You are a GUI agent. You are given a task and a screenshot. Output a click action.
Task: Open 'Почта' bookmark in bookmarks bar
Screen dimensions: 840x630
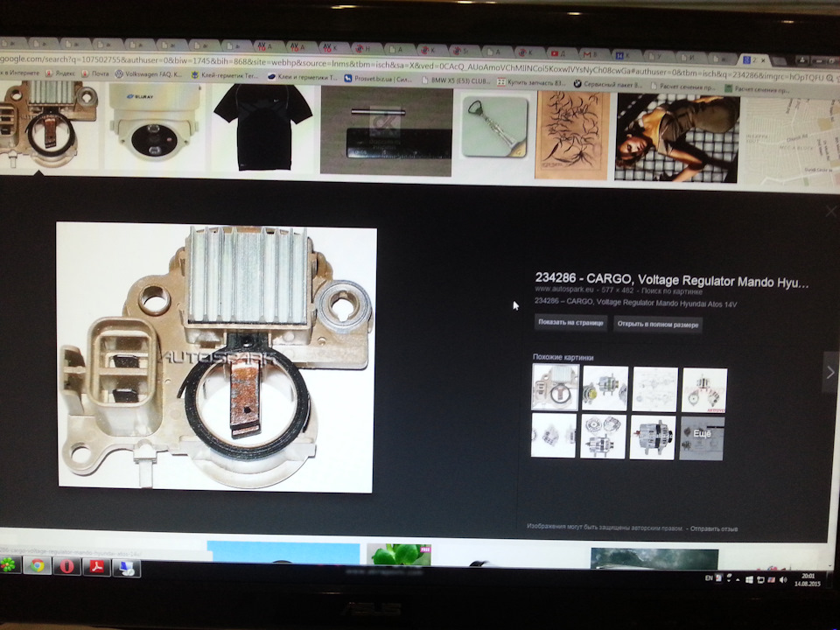pyautogui.click(x=94, y=73)
